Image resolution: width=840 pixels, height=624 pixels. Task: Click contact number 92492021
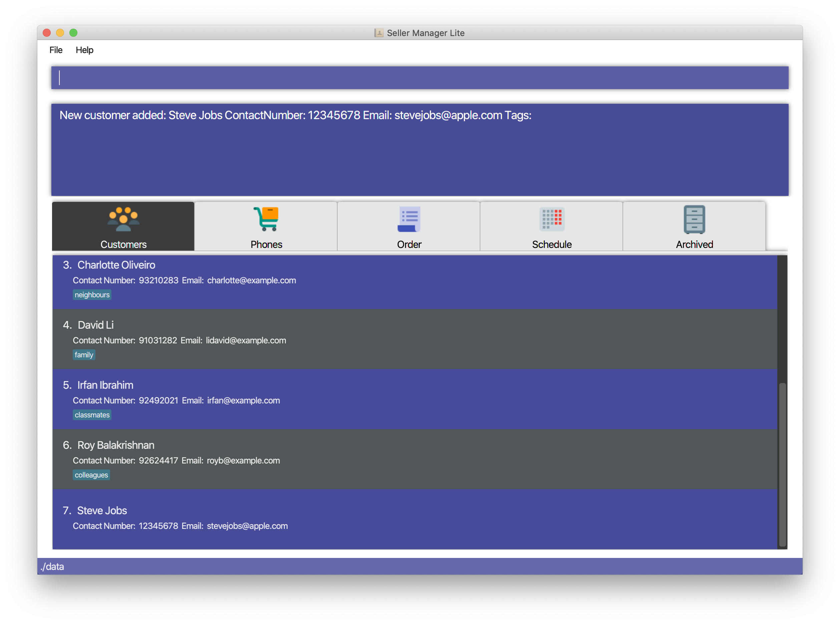(158, 400)
